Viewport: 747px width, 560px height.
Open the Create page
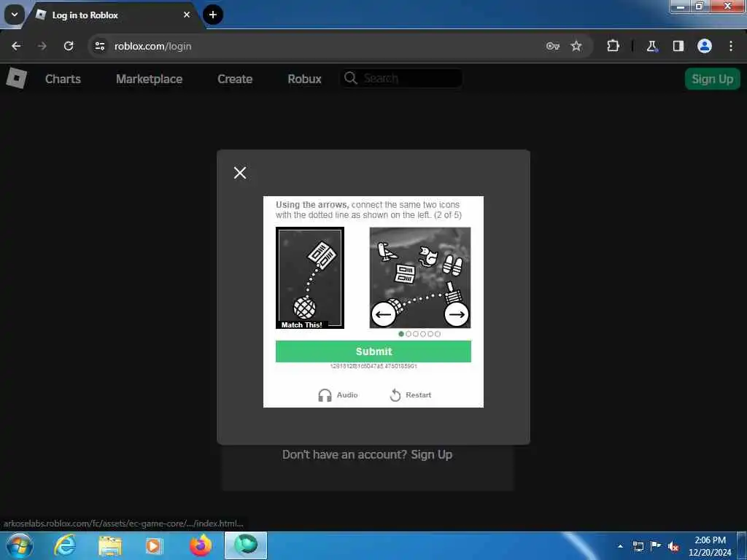[x=235, y=79]
